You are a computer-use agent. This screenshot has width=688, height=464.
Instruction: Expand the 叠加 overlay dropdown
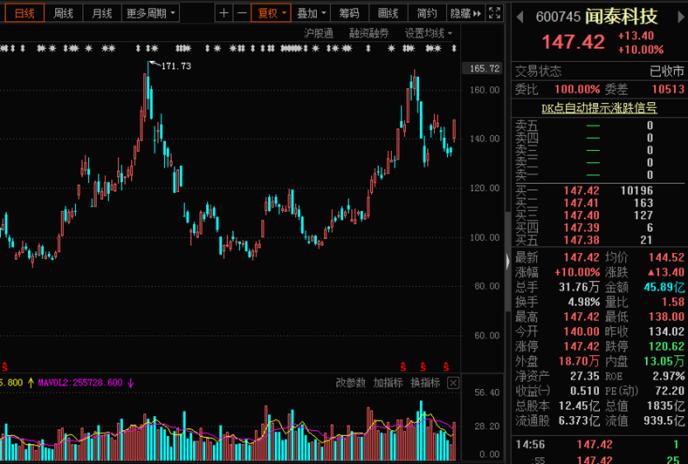click(311, 13)
